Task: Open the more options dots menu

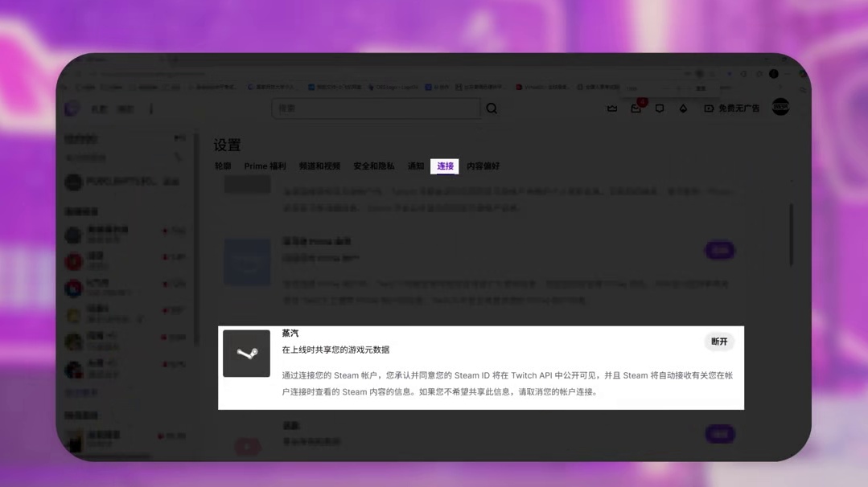Action: [151, 109]
